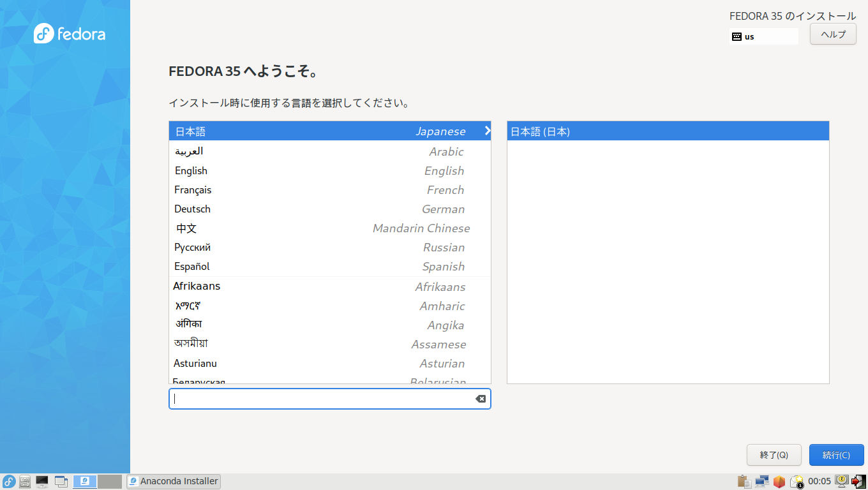
Task: Open the Fedora start menu icon
Action: (x=9, y=482)
